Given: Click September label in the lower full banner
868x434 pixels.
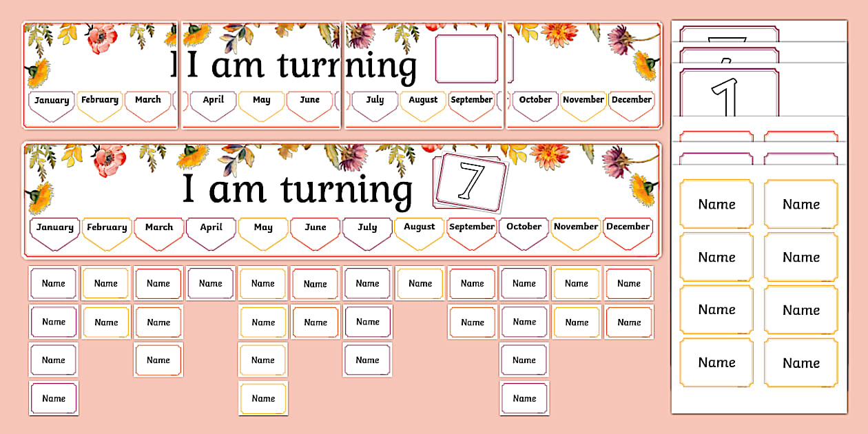Looking at the screenshot, I should pyautogui.click(x=472, y=227).
